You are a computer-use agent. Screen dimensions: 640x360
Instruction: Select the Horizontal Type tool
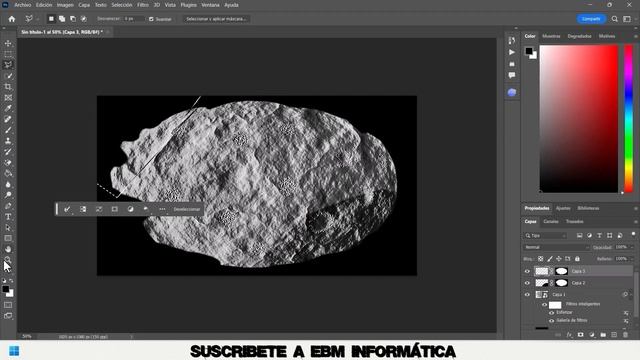click(8, 217)
